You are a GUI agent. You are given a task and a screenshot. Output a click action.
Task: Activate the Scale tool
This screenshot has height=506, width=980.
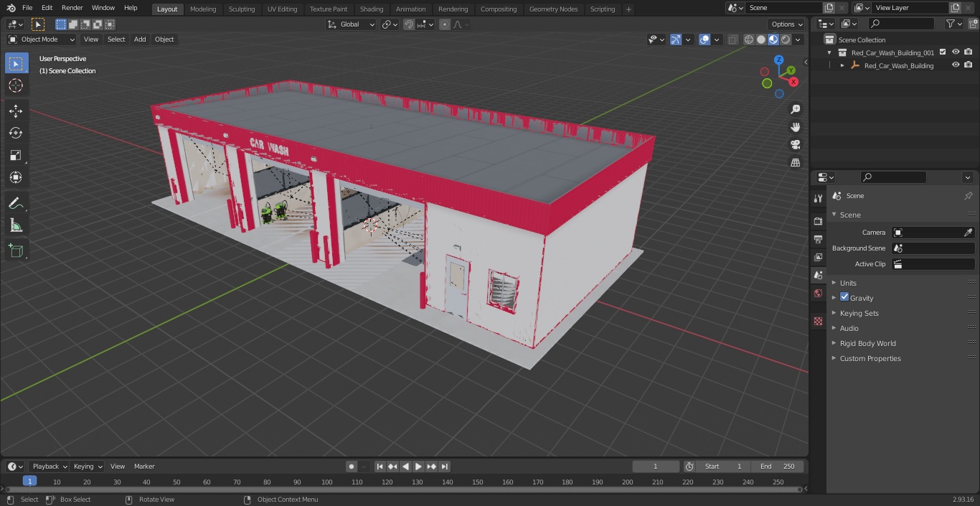(x=16, y=155)
